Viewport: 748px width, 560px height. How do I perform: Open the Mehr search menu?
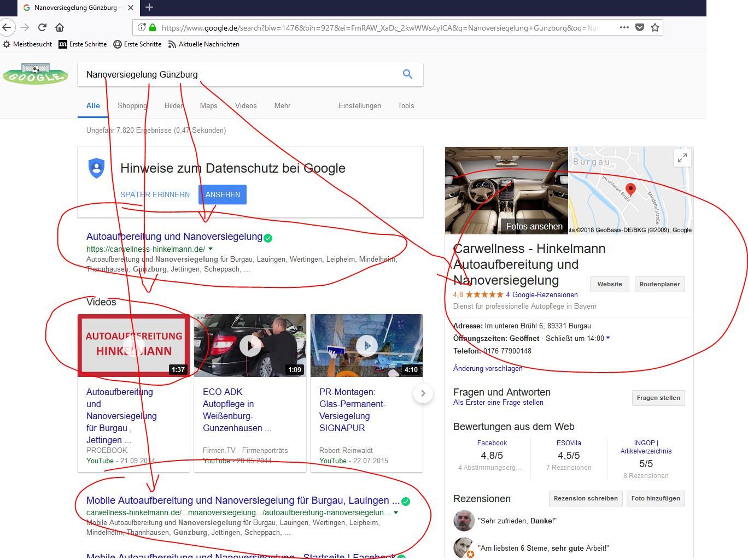(282, 106)
